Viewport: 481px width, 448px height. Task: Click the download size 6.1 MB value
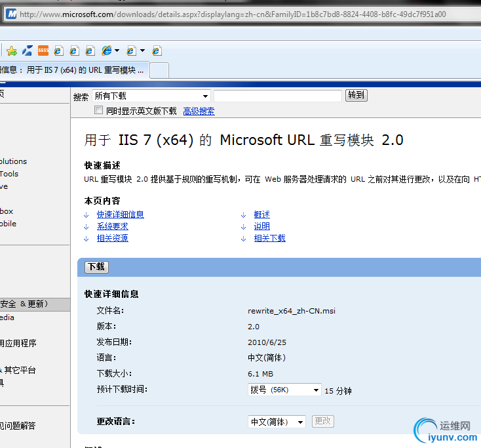point(260,374)
